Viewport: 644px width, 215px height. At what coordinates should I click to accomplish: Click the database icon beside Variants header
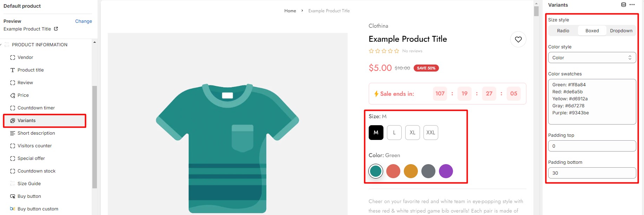pyautogui.click(x=623, y=5)
